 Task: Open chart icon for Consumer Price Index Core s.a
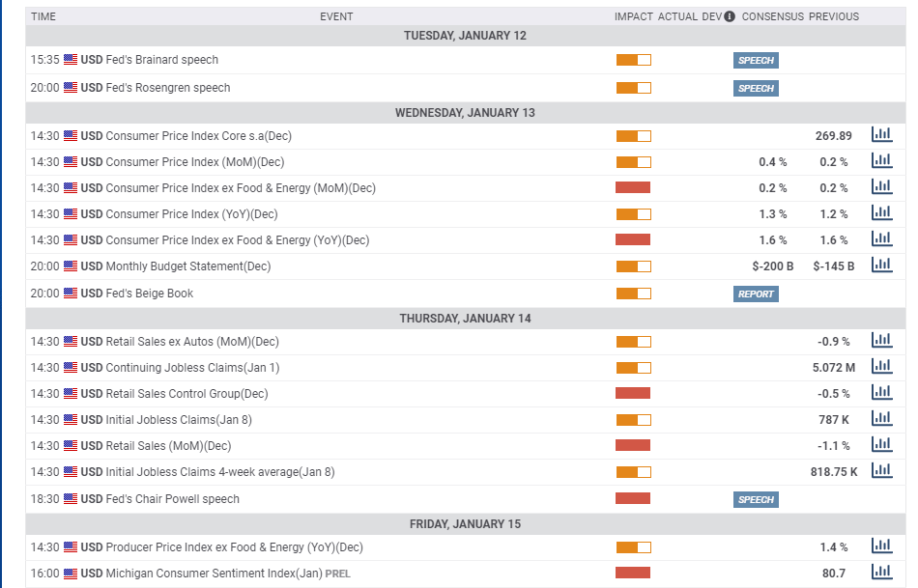pos(881,135)
